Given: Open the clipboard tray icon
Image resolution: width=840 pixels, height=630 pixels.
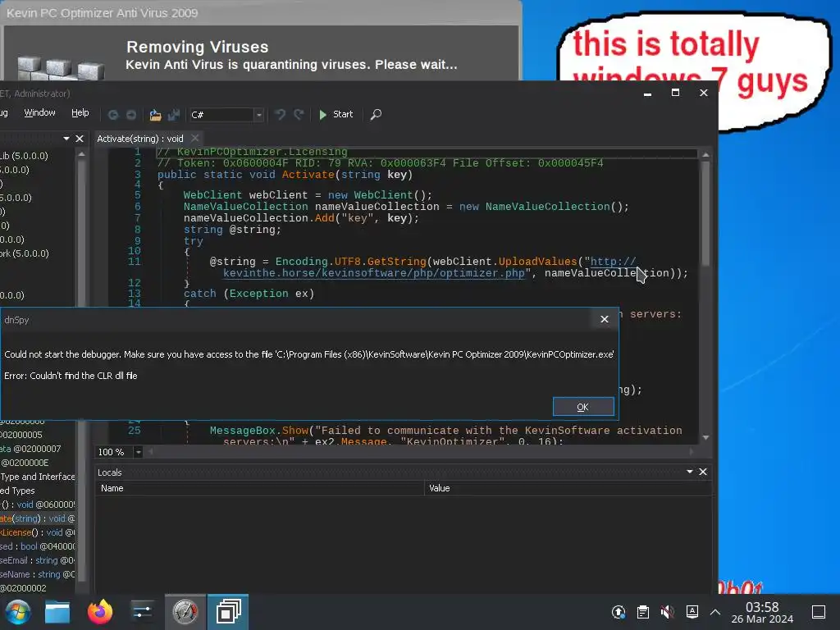Looking at the screenshot, I should (643, 612).
